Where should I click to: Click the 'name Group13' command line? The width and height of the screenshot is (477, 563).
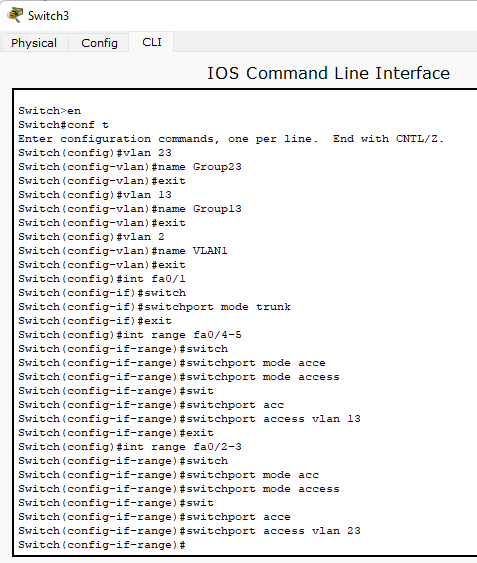tap(130, 209)
